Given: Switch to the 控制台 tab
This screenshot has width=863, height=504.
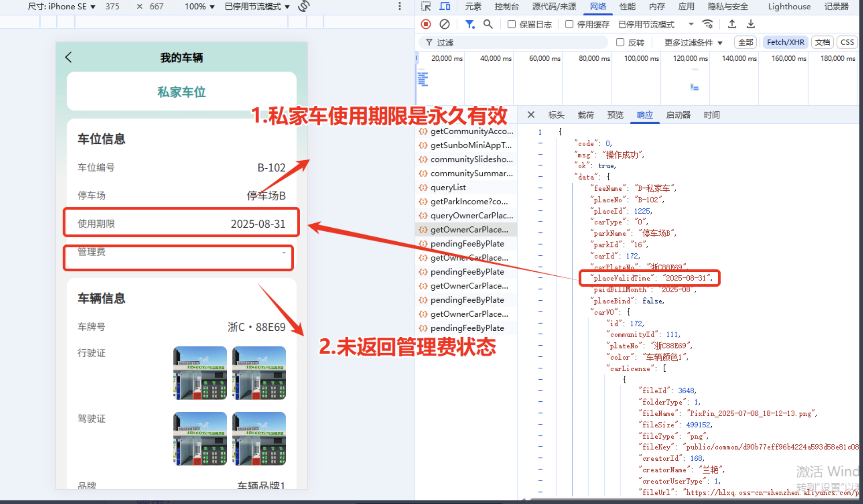Looking at the screenshot, I should [506, 6].
